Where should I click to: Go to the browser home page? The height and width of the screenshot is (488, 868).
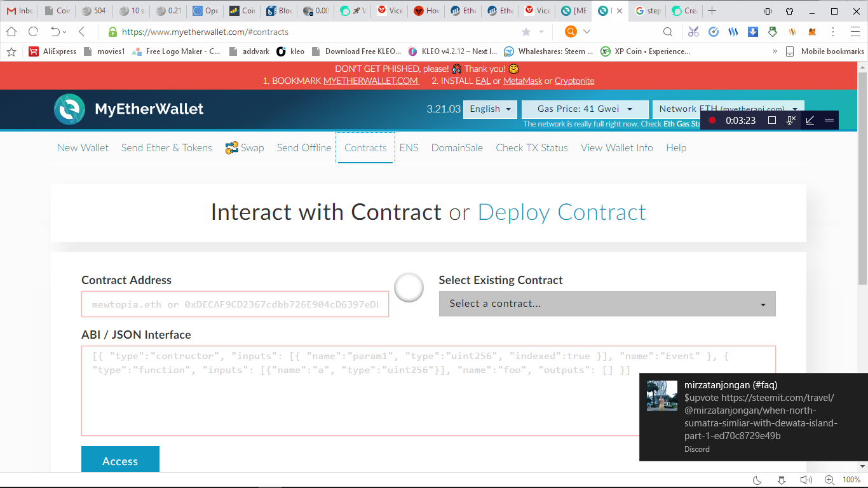coord(11,32)
